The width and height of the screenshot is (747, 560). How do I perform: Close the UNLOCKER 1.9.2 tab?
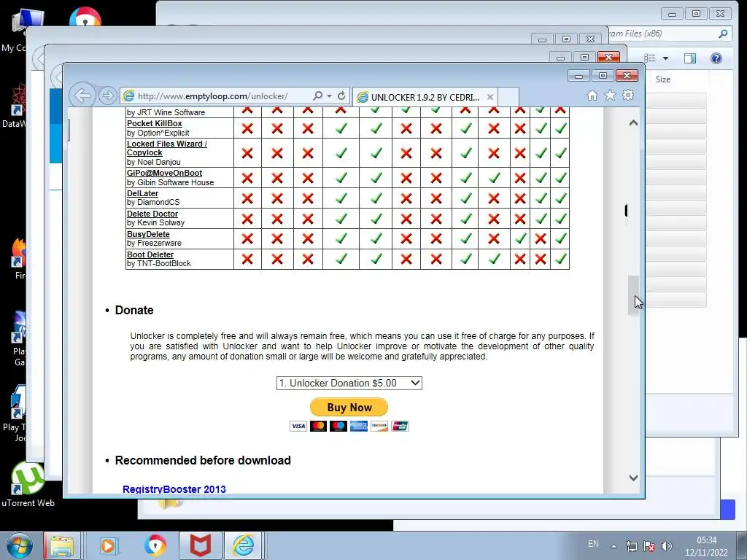[489, 97]
